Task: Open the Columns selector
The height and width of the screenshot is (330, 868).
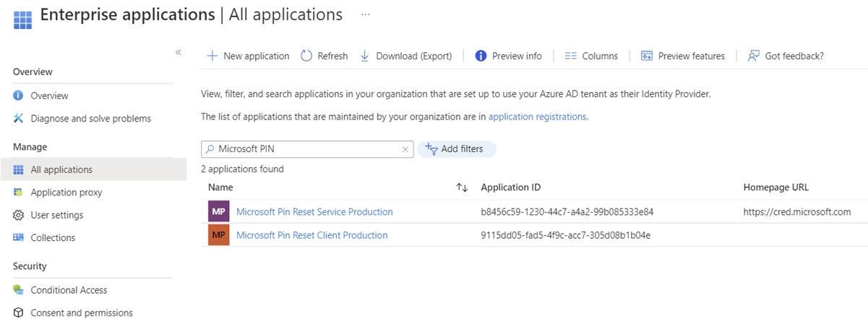Action: pos(590,56)
